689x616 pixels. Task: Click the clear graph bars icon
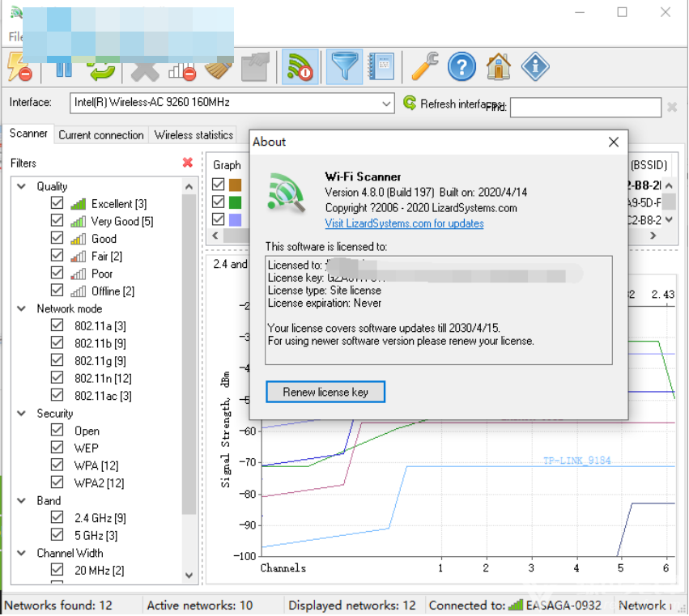pos(182,71)
